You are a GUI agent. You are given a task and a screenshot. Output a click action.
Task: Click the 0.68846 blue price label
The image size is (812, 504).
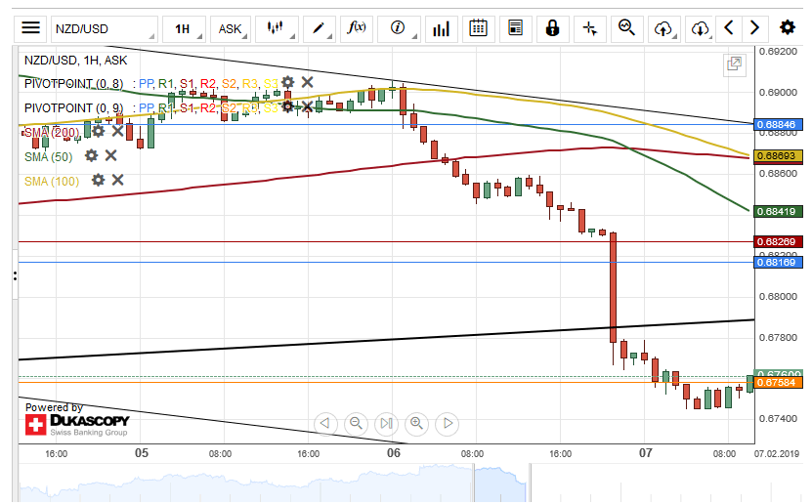click(779, 125)
